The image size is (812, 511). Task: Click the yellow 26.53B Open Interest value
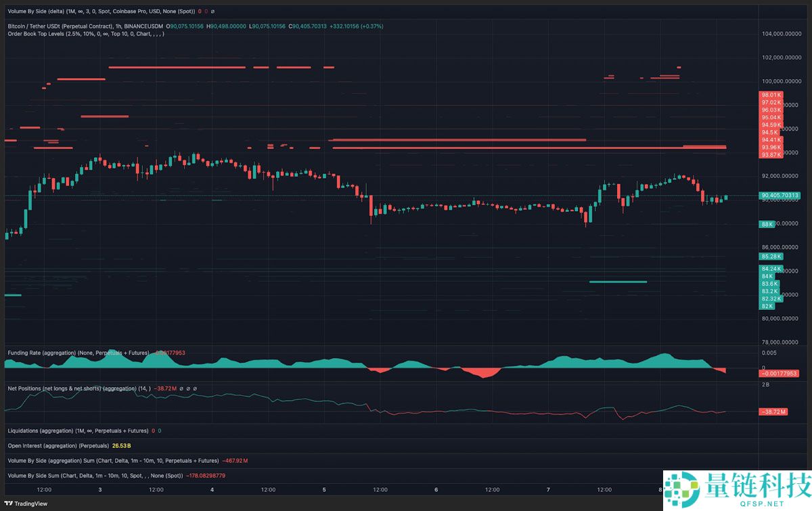click(x=122, y=445)
